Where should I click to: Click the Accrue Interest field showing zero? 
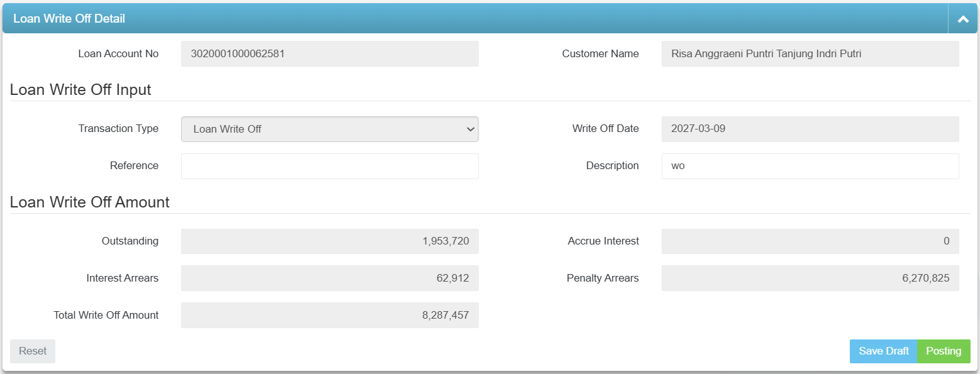tap(810, 241)
